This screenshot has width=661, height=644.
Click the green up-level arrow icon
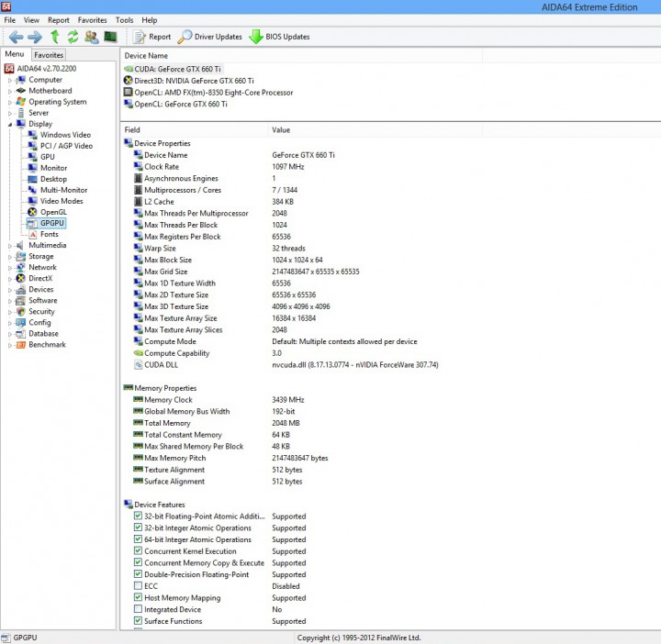55,37
